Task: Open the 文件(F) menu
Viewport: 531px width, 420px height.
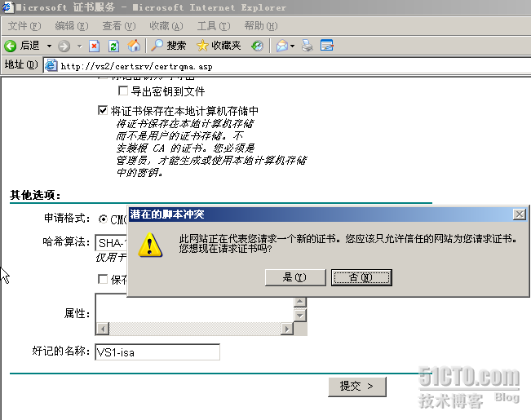Action: tap(24, 26)
